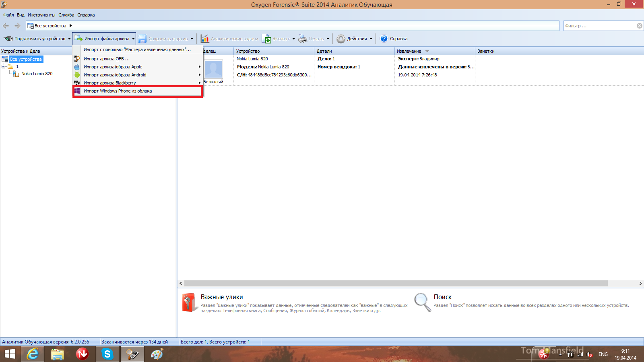
Task: Click the OFB archive icon in menu
Action: click(77, 59)
